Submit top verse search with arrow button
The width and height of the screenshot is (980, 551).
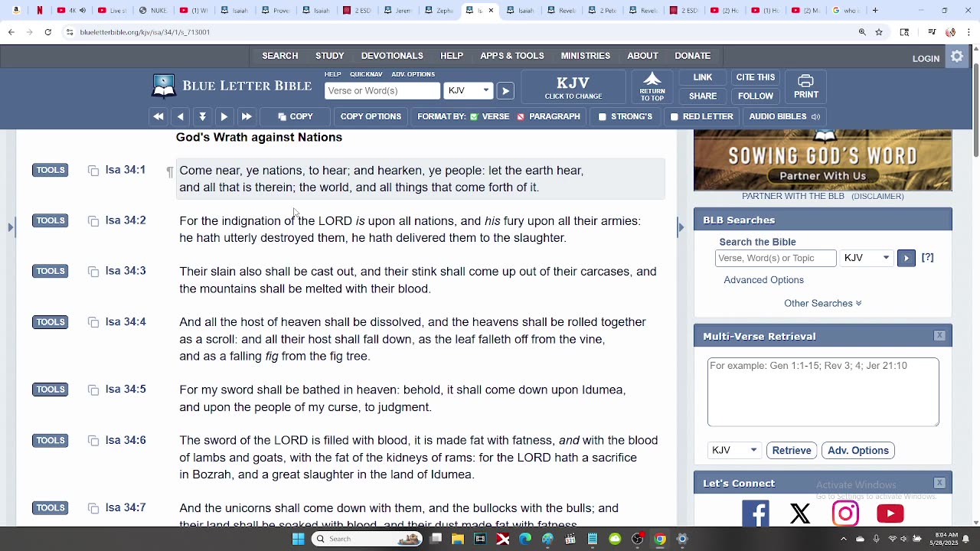pyautogui.click(x=505, y=90)
